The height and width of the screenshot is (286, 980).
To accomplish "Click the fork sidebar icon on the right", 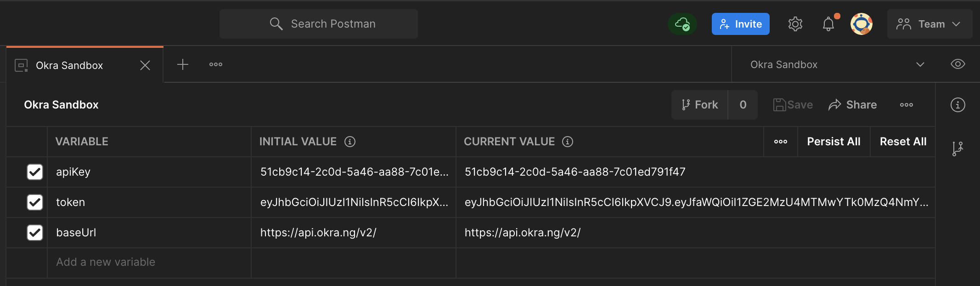I will (x=957, y=149).
